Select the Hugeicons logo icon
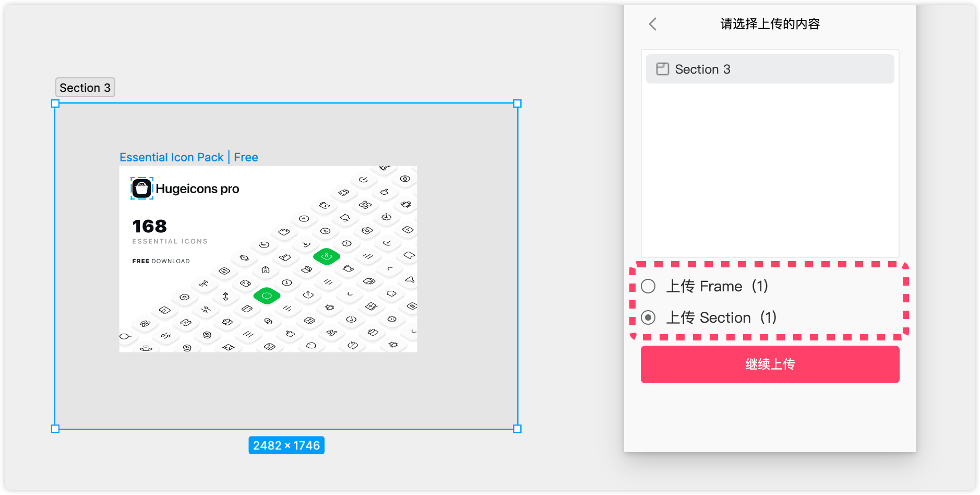Viewport: 980px width, 495px height. (x=141, y=188)
